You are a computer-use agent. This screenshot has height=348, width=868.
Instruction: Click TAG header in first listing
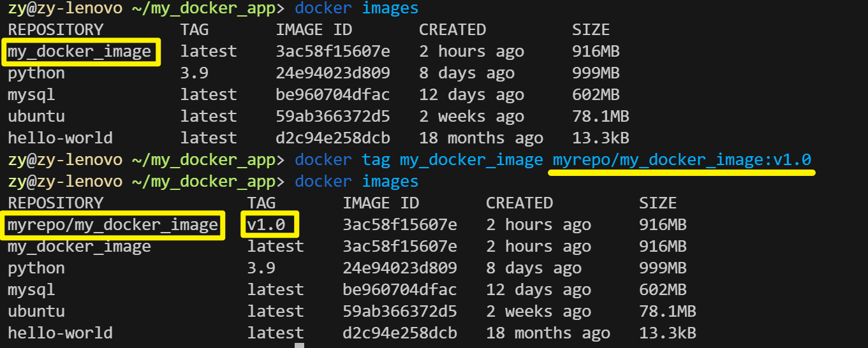[194, 30]
